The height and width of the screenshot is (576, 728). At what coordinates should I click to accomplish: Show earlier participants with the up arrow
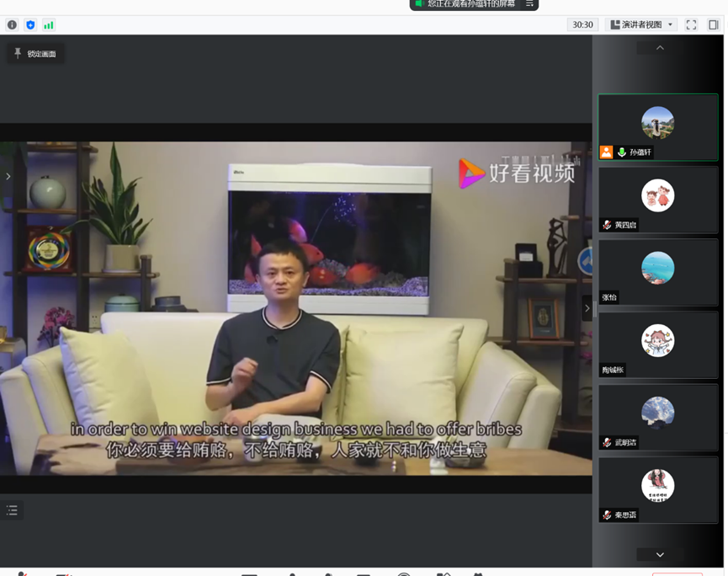660,48
